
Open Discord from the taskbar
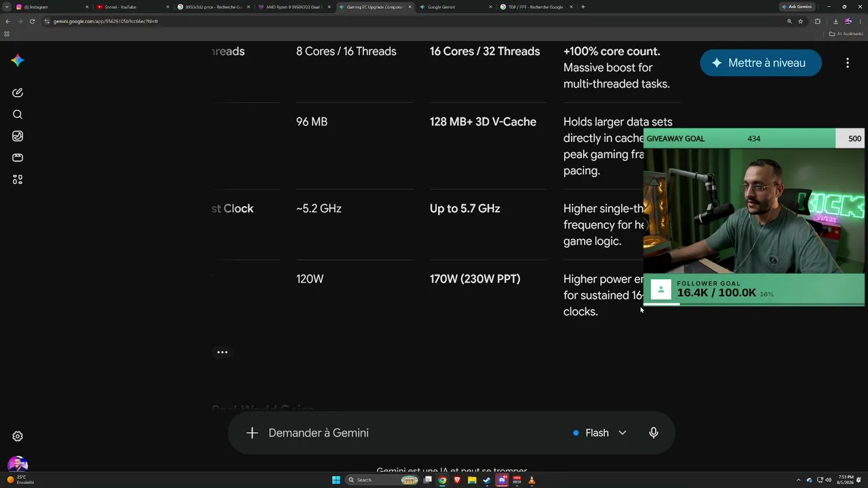tap(502, 481)
